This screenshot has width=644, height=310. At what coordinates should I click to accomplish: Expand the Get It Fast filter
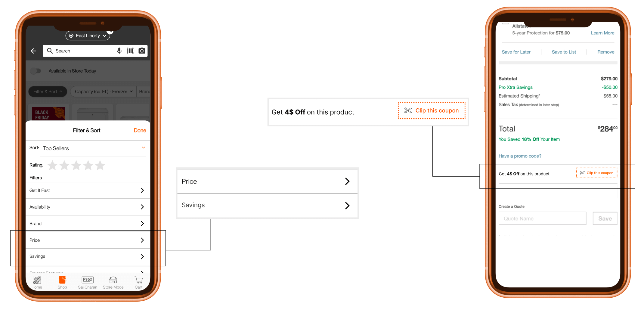[x=88, y=190]
